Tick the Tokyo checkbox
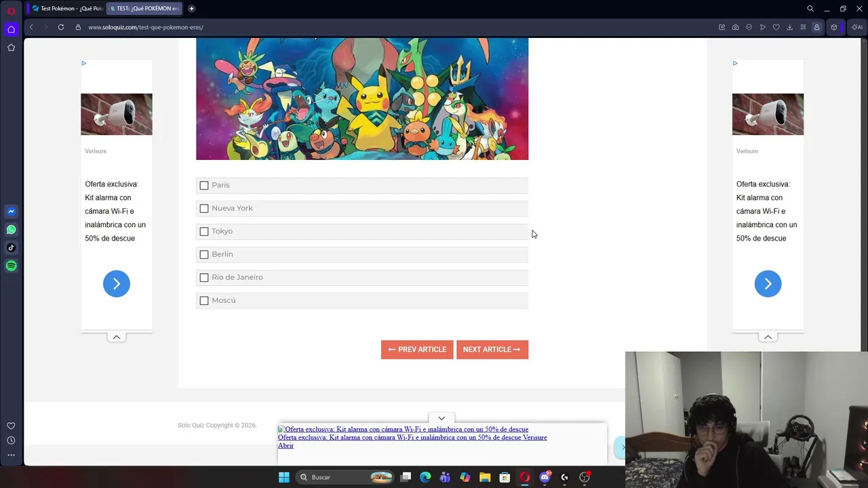Screen dimensions: 868x488 click(204, 231)
